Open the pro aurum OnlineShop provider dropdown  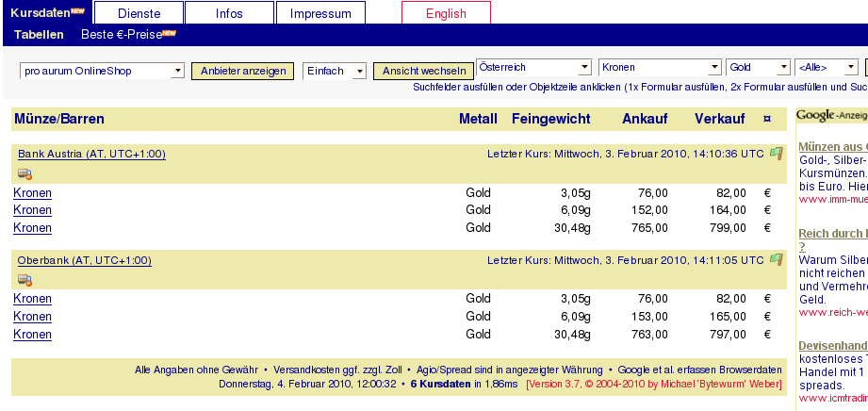pos(103,71)
